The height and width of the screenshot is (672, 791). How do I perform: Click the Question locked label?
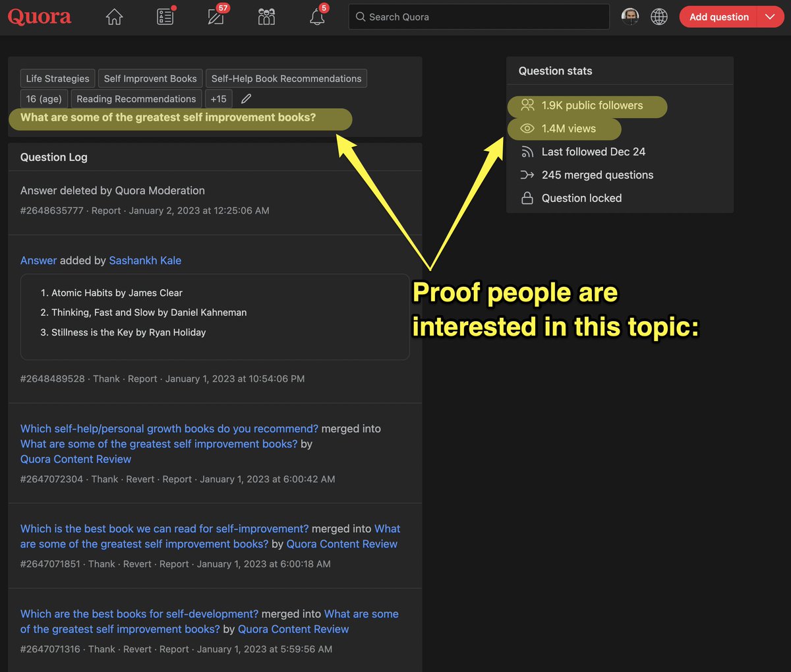pyautogui.click(x=581, y=198)
